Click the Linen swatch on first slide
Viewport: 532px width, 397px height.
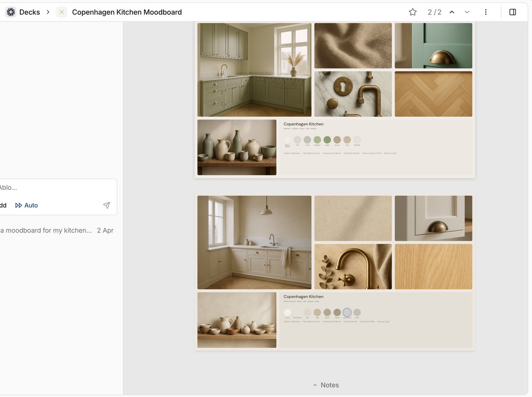(307, 140)
